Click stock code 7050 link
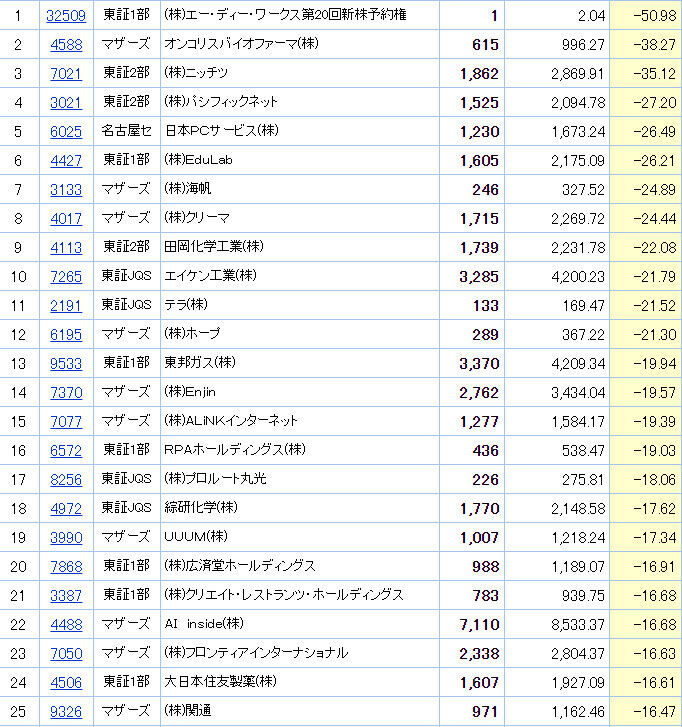 pos(66,654)
